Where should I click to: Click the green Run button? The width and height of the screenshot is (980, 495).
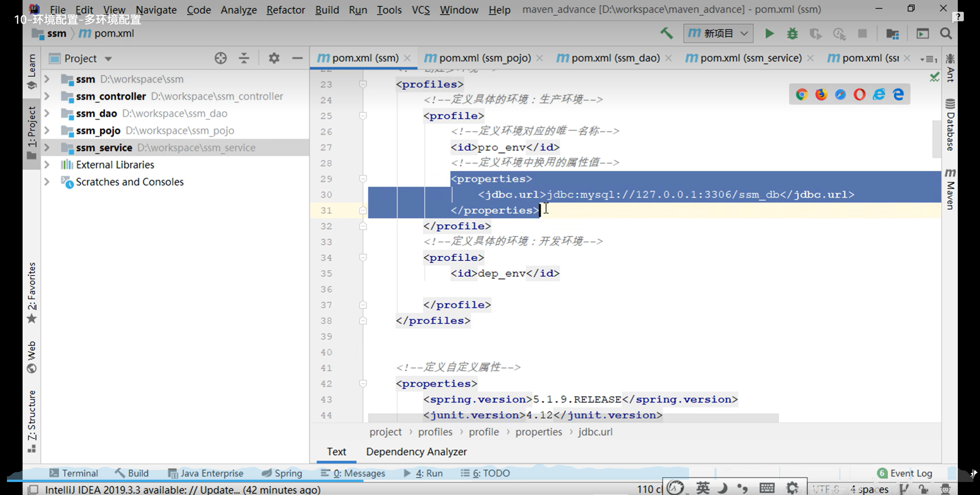[769, 34]
